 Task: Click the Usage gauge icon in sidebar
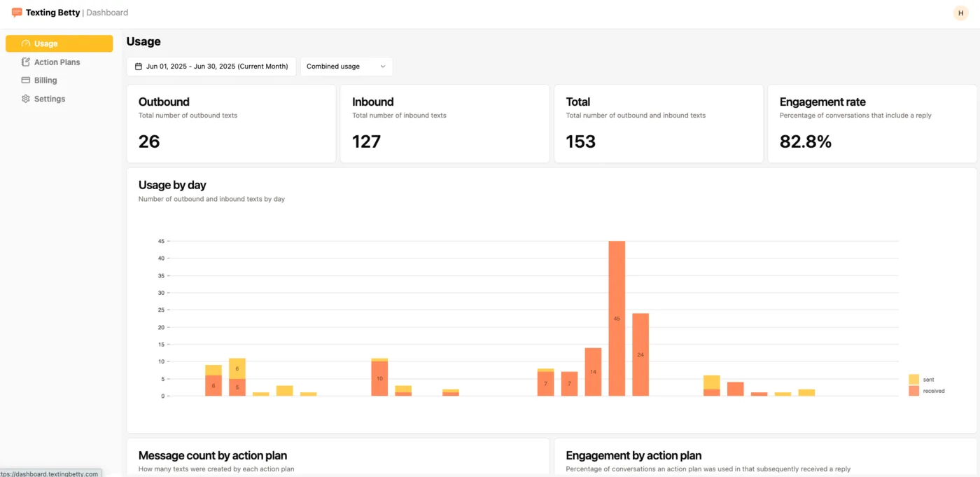click(26, 43)
